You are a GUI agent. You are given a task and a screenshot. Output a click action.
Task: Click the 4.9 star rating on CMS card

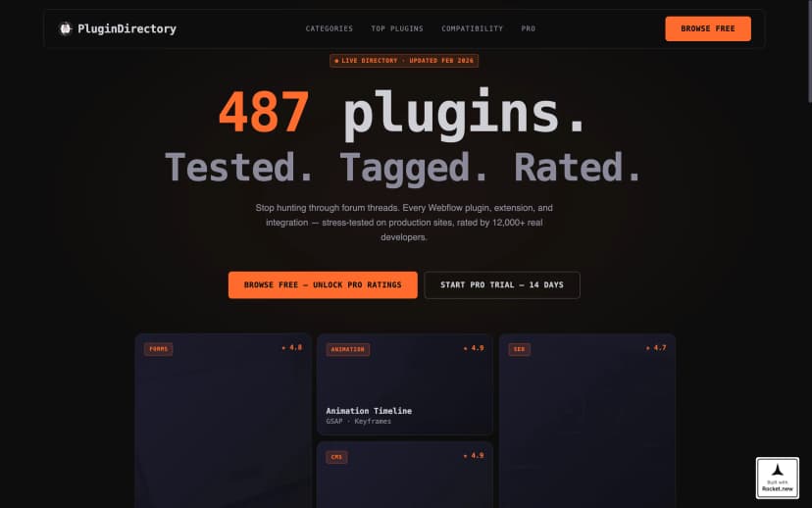tap(474, 456)
